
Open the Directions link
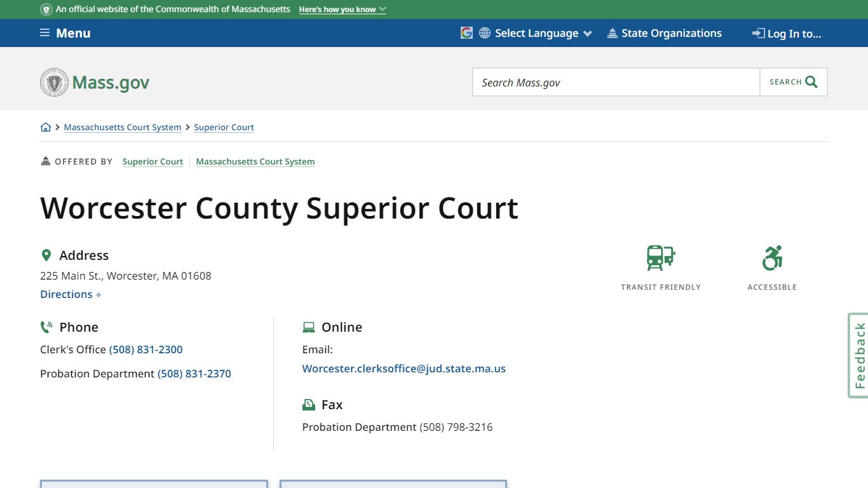[x=71, y=294]
